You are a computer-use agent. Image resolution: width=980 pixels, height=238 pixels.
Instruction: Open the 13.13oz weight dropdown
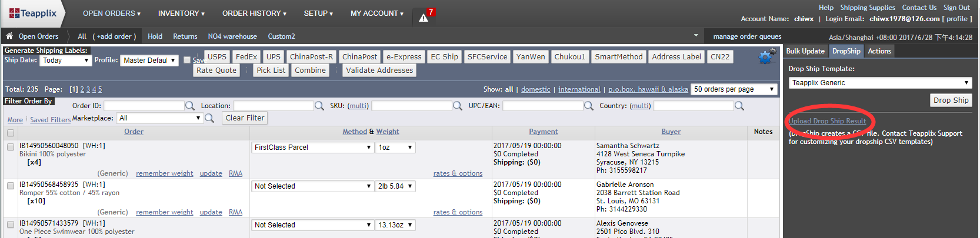click(395, 225)
